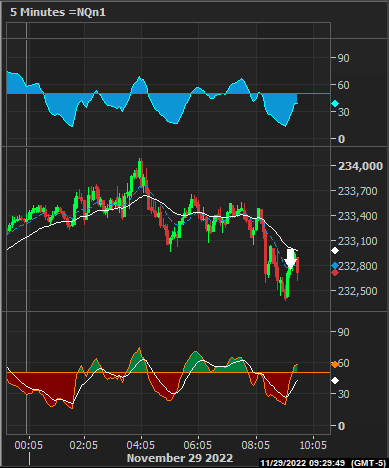Click the 233,400 price axis label
The height and width of the screenshot is (468, 389).
pyautogui.click(x=357, y=216)
